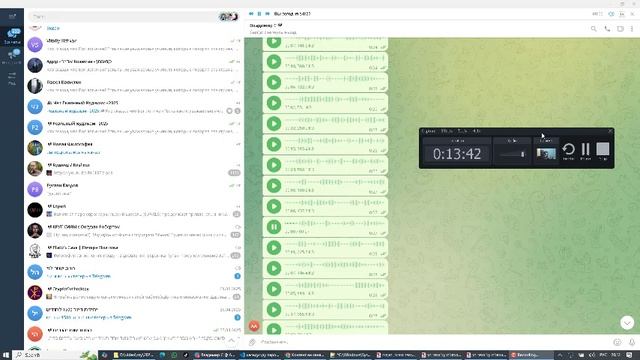The width and height of the screenshot is (640, 360).
Task: Toggle the right info side panel
Action: [620, 29]
